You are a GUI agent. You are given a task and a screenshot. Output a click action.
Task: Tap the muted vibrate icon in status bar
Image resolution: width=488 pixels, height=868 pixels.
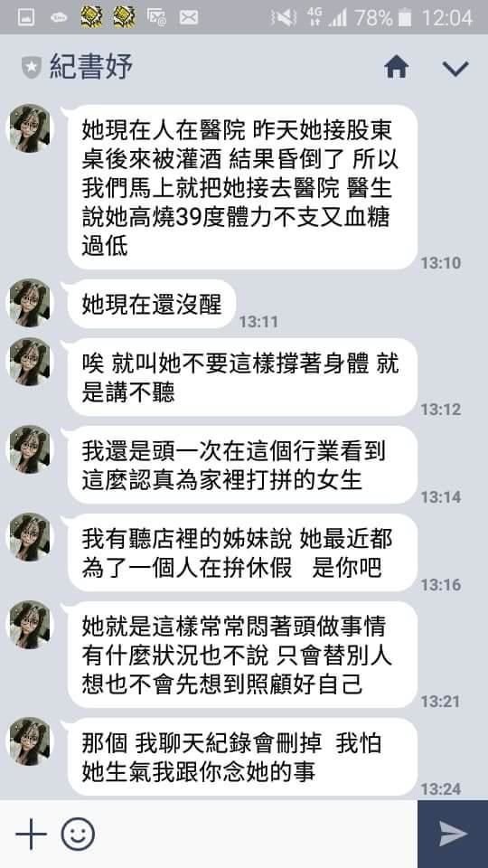click(x=284, y=18)
